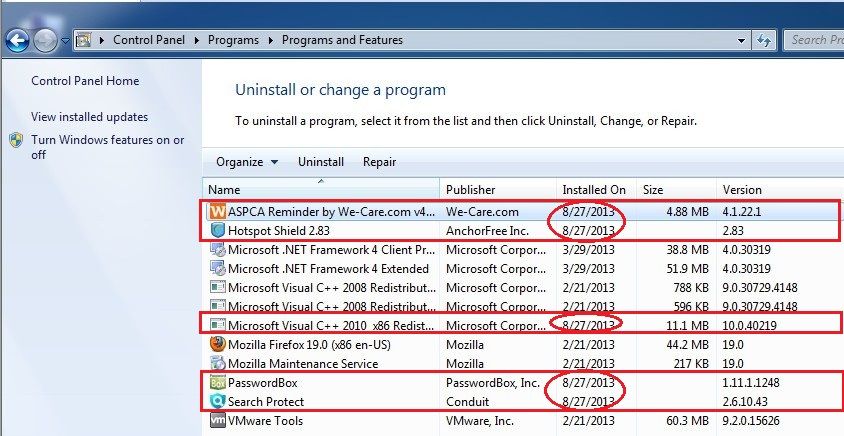Expand the address bar history dropdown arrow
Image resolution: width=844 pixels, height=436 pixels.
(x=741, y=40)
